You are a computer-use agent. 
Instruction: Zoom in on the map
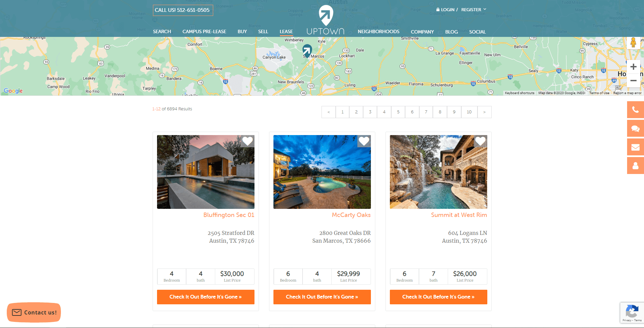633,67
